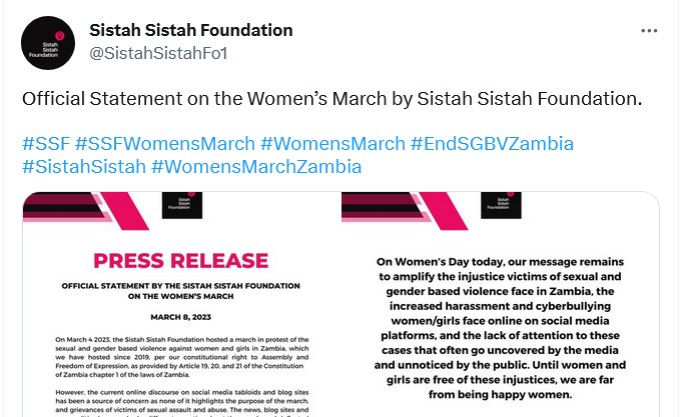
Task: Click the tweet text about Official Statement
Action: tap(332, 99)
